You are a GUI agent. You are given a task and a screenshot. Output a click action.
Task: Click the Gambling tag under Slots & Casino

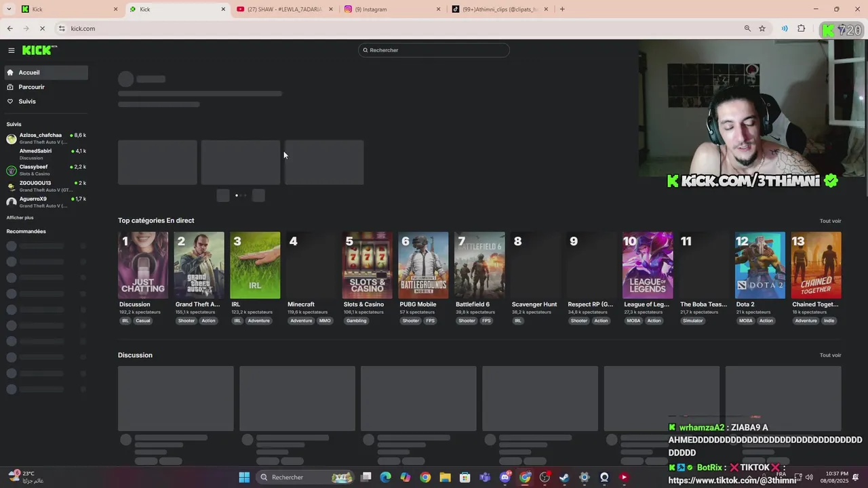click(357, 321)
